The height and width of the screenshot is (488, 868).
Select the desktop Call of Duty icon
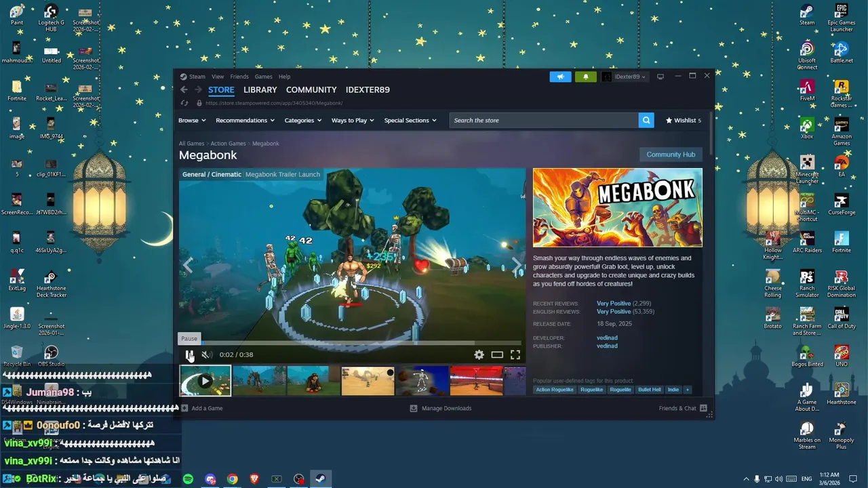pyautogui.click(x=842, y=319)
